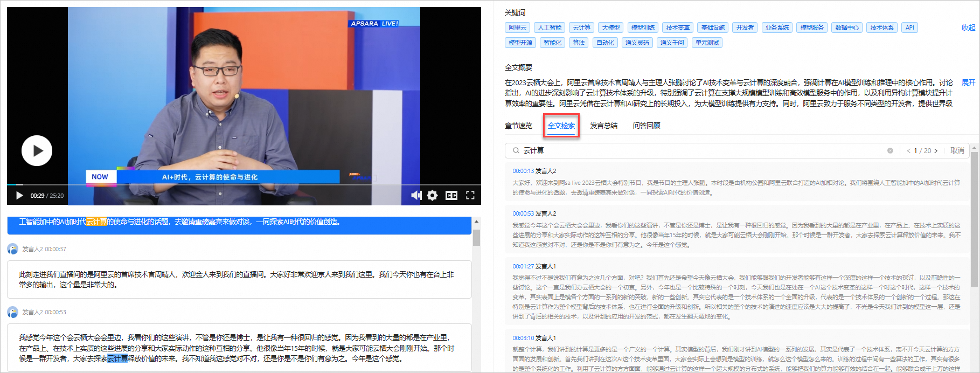The width and height of the screenshot is (980, 373).
Task: Click speaker avatar next to 发言人2 00:00:53
Action: tap(12, 312)
